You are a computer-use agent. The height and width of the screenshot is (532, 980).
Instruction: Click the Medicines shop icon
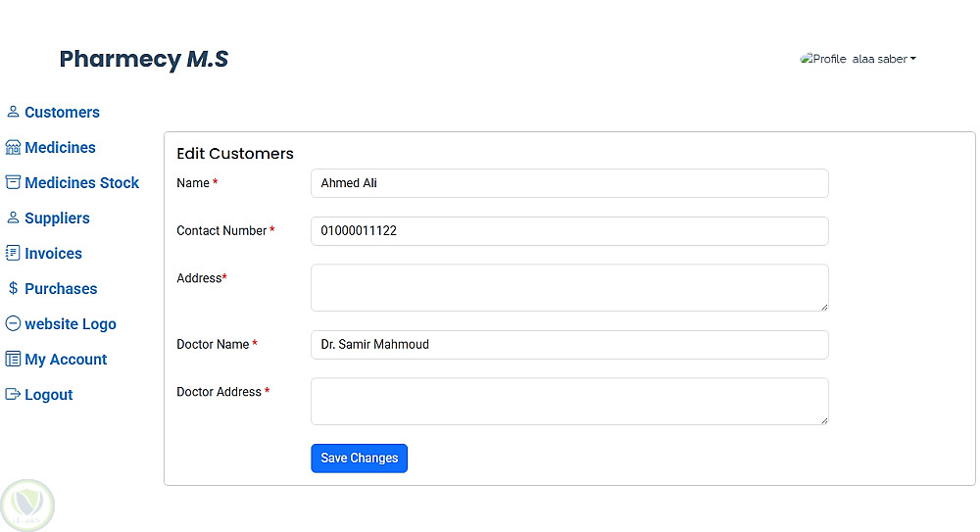13,147
